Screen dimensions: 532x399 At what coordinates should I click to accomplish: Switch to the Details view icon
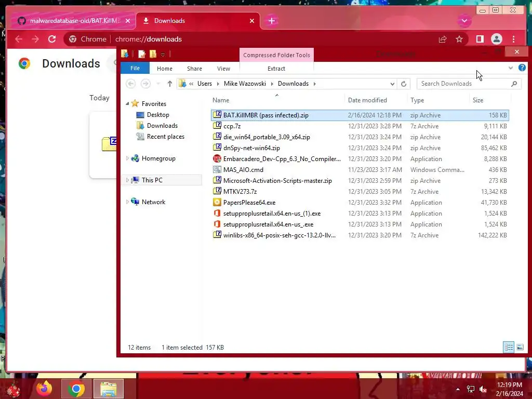click(508, 347)
